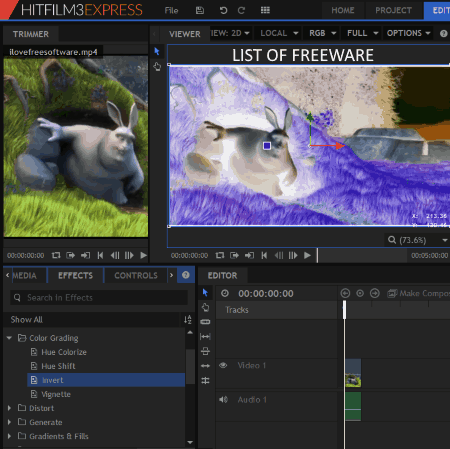
Task: Select the editor hand tool
Action: pos(205,307)
